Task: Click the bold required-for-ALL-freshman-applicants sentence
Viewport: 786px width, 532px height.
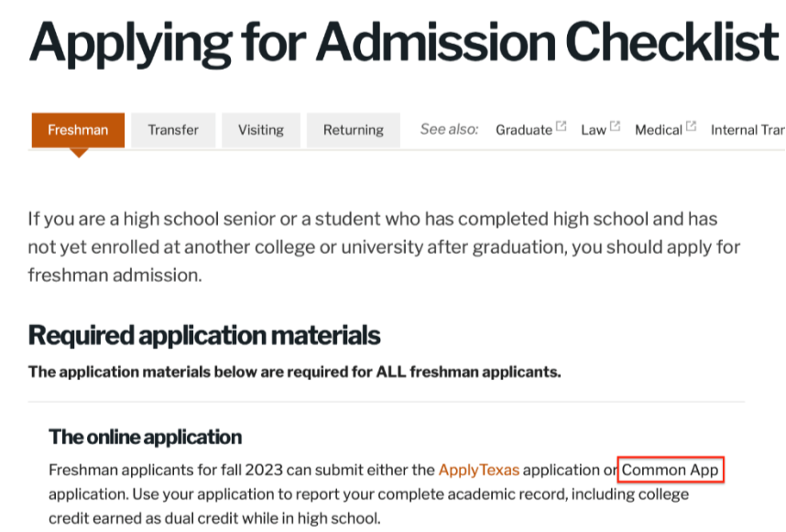Action: coord(294,372)
